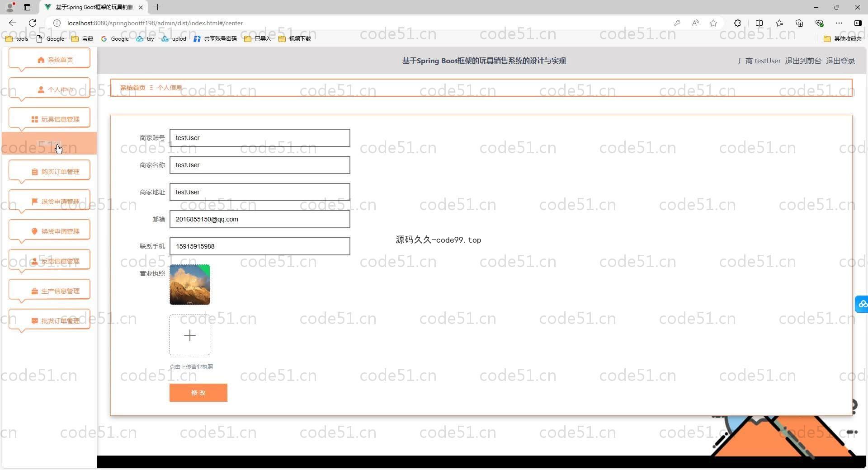This screenshot has width=868, height=470.
Task: Click the read aloud icon
Action: click(695, 23)
